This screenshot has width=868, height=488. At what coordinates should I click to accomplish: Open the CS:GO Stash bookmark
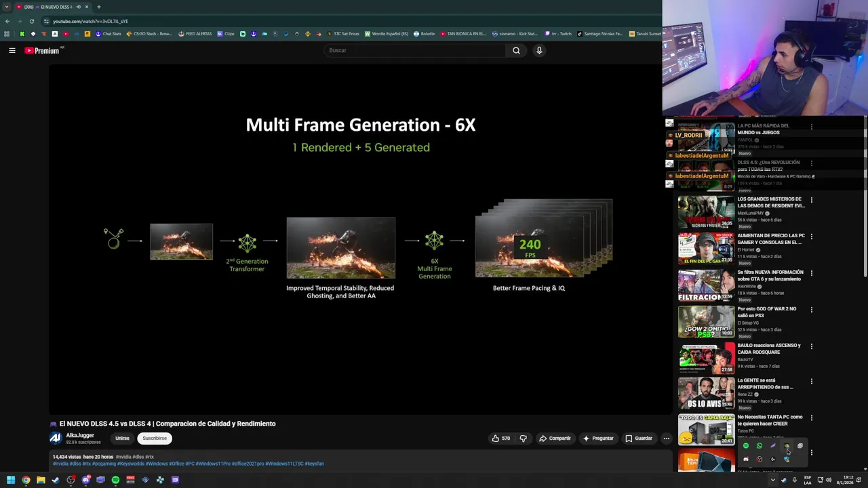click(x=149, y=34)
